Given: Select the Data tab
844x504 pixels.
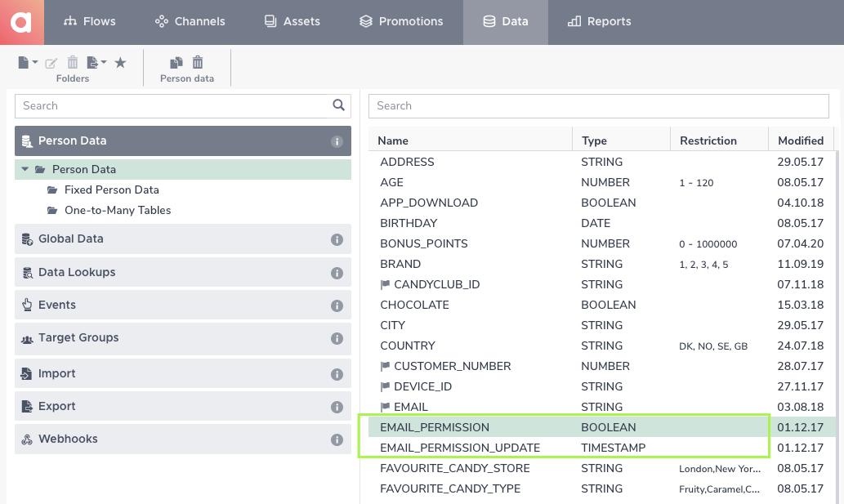Looking at the screenshot, I should coord(506,21).
